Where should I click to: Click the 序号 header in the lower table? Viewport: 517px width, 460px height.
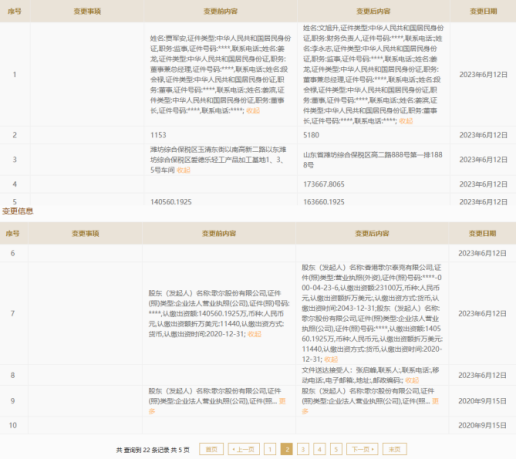click(13, 233)
